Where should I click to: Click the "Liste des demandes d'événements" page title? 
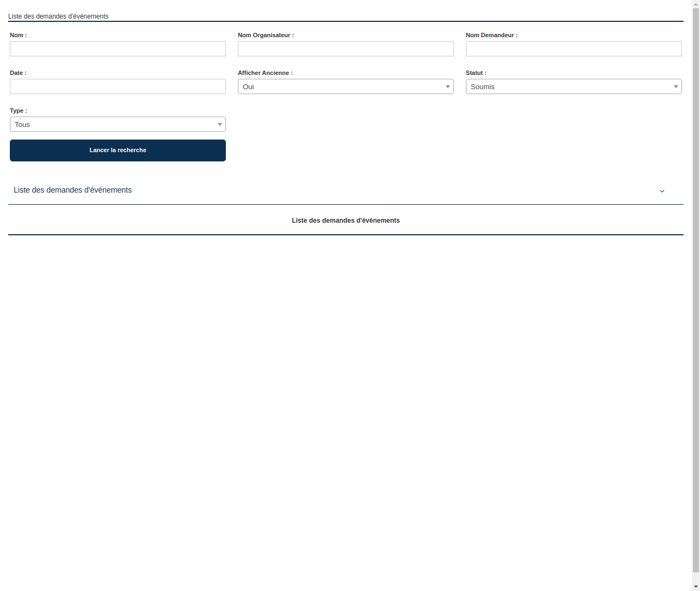tap(58, 16)
